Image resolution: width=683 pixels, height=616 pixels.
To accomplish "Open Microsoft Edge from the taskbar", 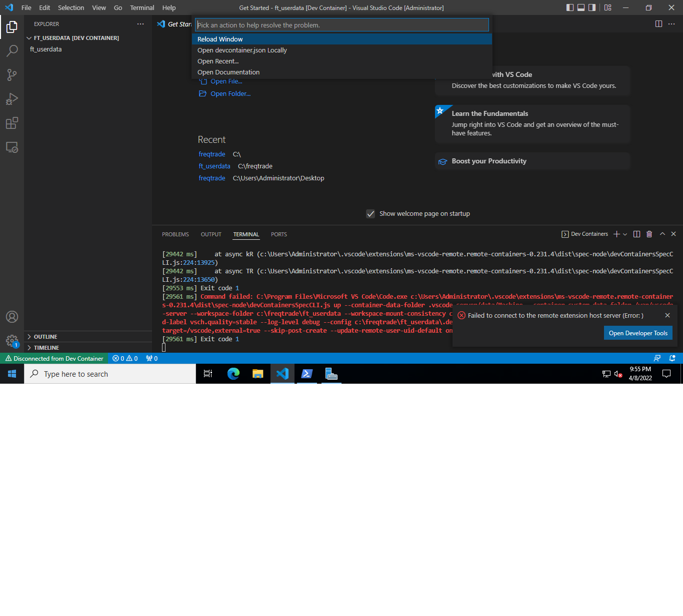I will [233, 374].
